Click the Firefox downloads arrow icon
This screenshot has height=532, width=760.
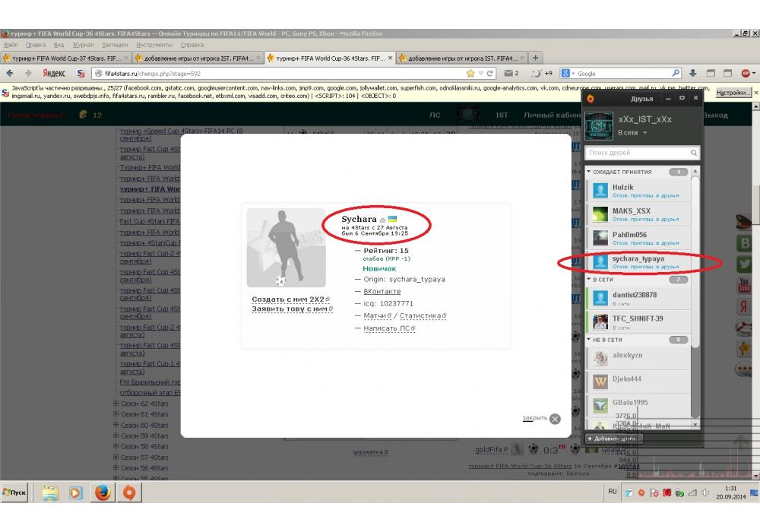click(692, 74)
